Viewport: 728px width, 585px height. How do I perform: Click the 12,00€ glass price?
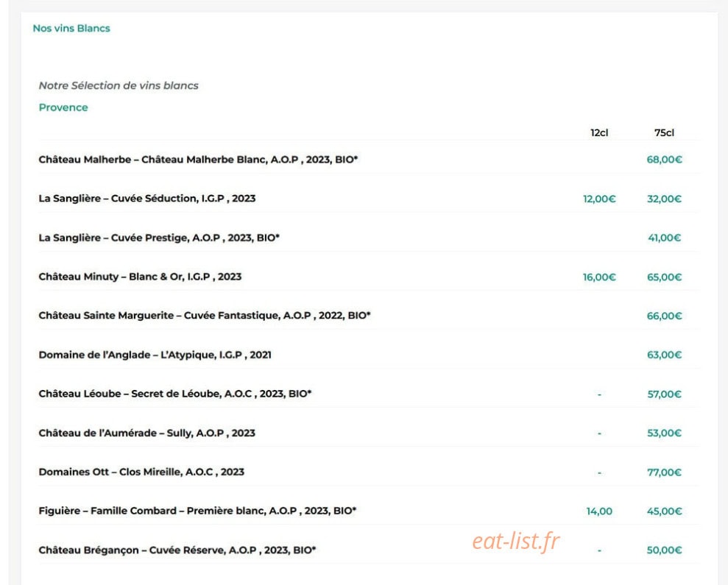tap(599, 199)
